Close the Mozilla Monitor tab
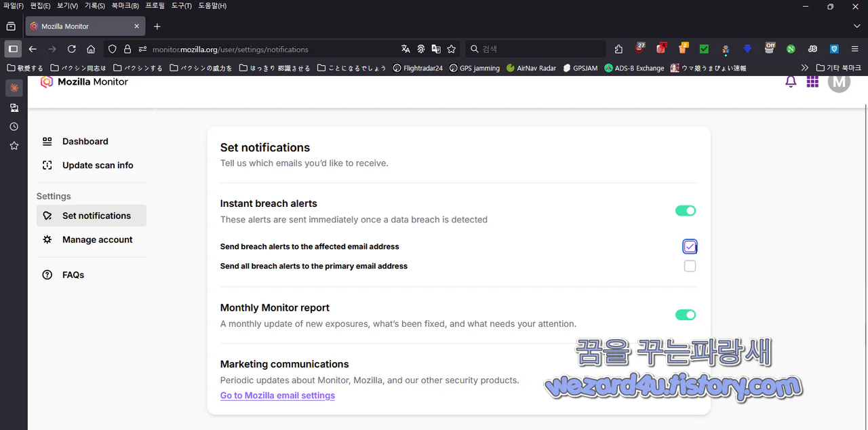The height and width of the screenshot is (430, 868). (x=136, y=26)
